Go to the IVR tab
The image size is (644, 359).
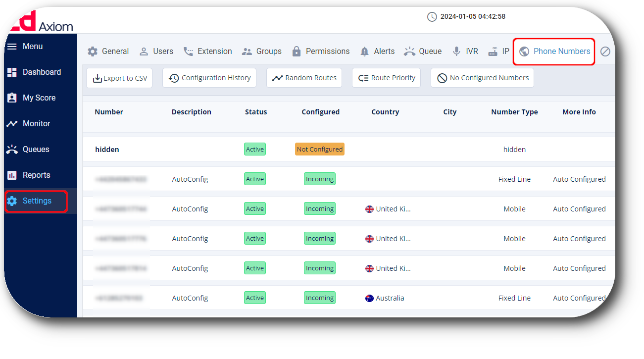[465, 51]
